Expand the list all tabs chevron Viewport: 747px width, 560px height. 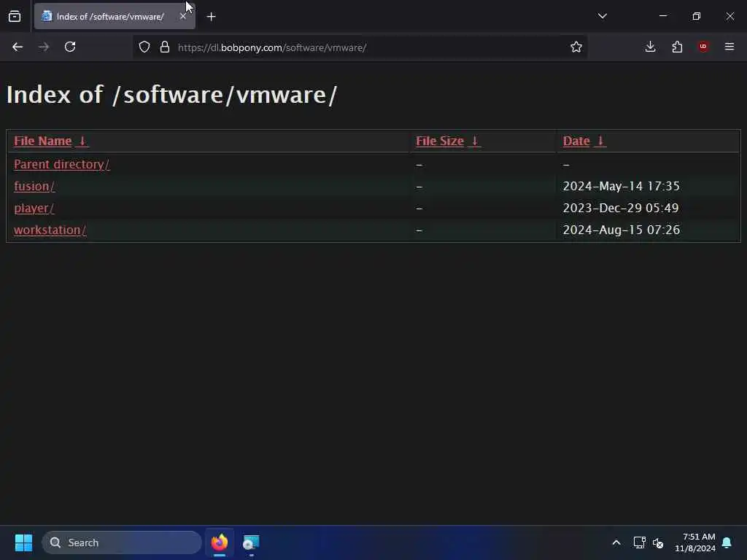(x=602, y=16)
